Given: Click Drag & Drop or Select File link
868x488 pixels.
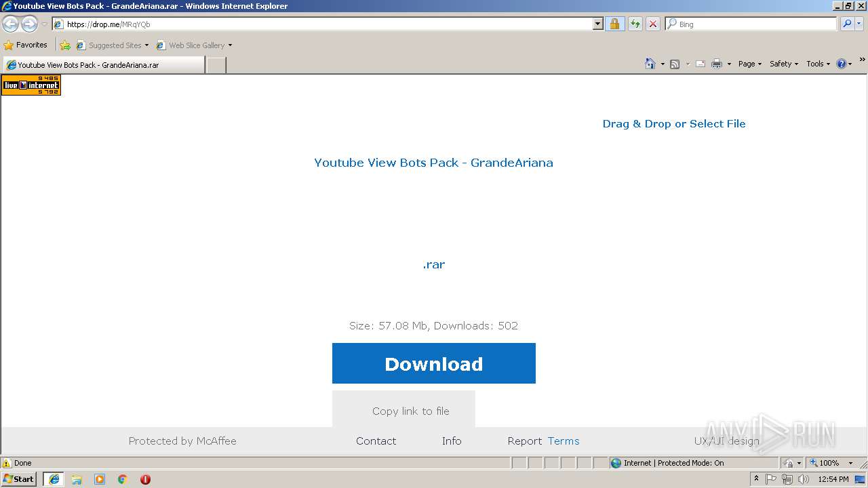Looking at the screenshot, I should pyautogui.click(x=674, y=123).
